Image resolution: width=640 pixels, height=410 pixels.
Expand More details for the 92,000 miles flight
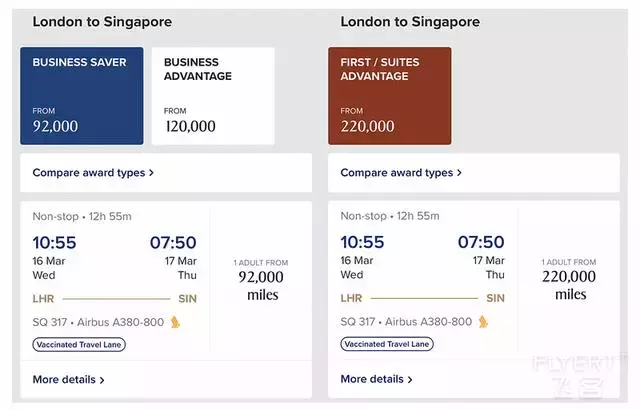point(68,380)
